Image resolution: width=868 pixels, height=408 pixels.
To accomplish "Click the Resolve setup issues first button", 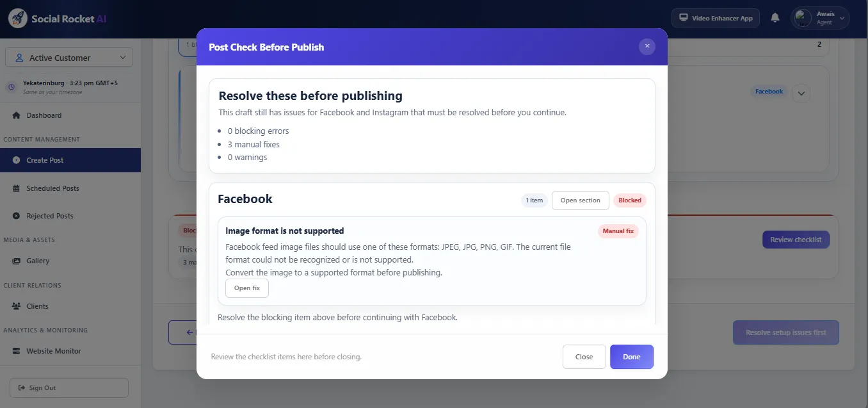I will [x=786, y=332].
